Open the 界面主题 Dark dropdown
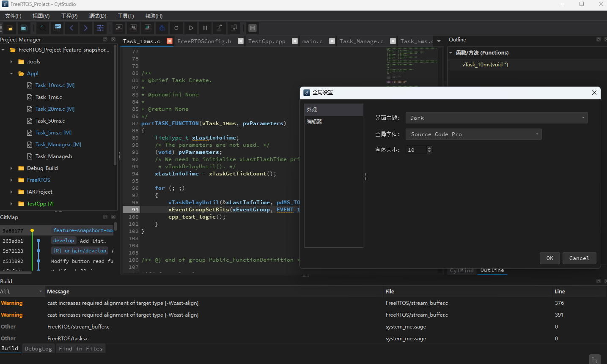607x364 pixels. [497, 118]
